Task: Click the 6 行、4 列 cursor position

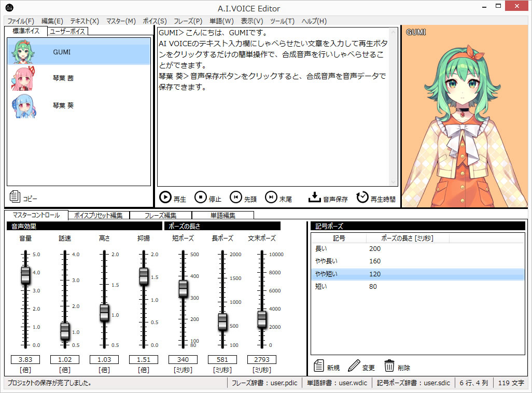Action: coord(473,383)
